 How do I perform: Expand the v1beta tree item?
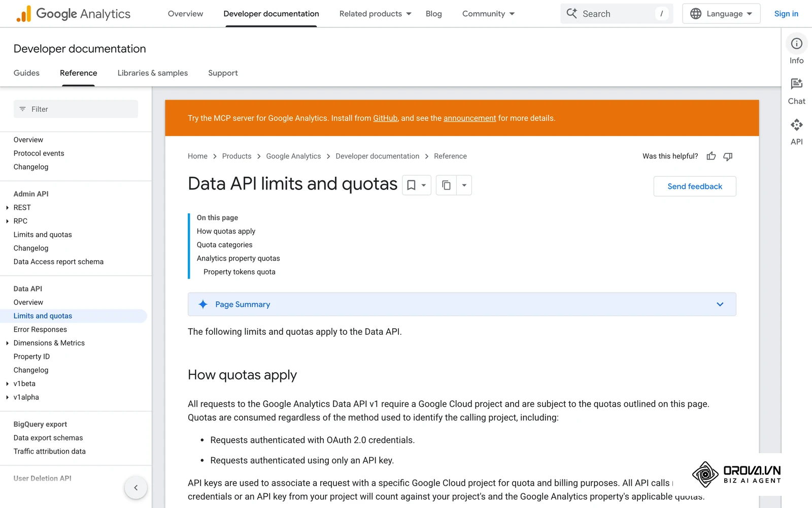8,384
